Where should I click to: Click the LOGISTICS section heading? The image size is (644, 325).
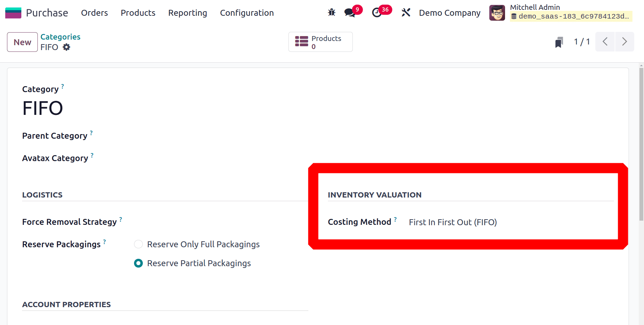click(x=42, y=195)
